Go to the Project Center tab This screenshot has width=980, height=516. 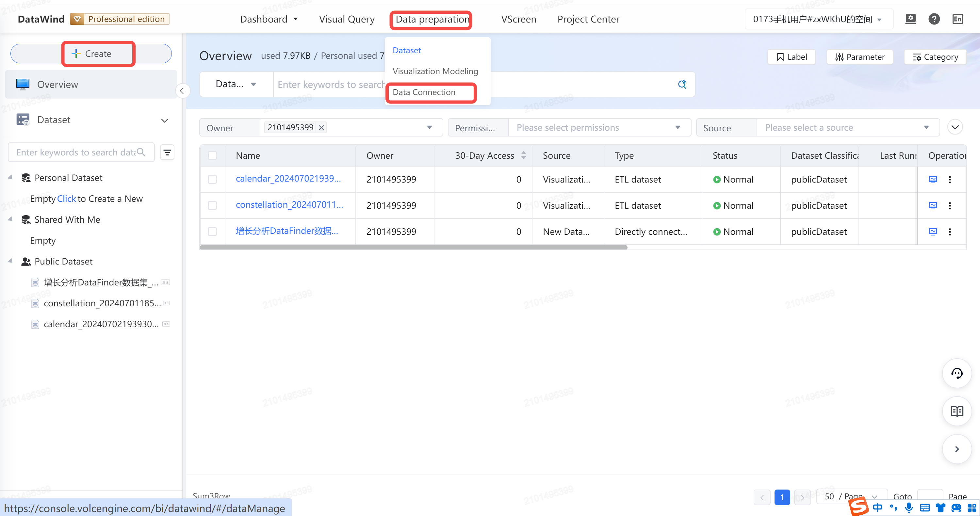(588, 19)
